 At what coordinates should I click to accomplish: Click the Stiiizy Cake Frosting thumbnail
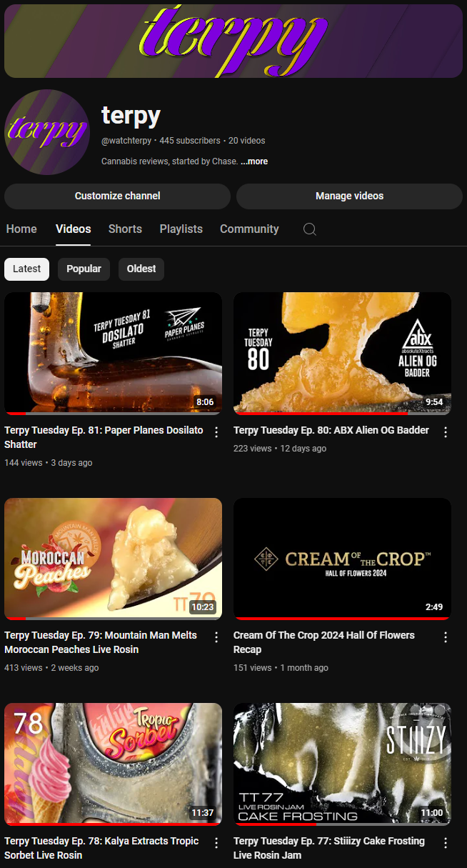coord(342,764)
